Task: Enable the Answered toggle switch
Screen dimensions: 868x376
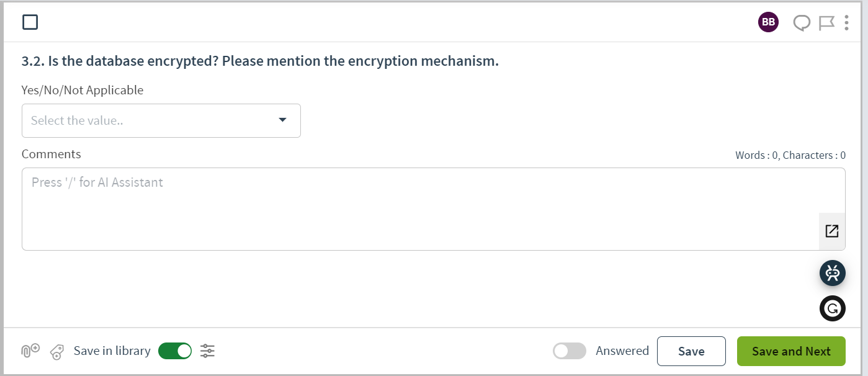Action: click(x=570, y=351)
